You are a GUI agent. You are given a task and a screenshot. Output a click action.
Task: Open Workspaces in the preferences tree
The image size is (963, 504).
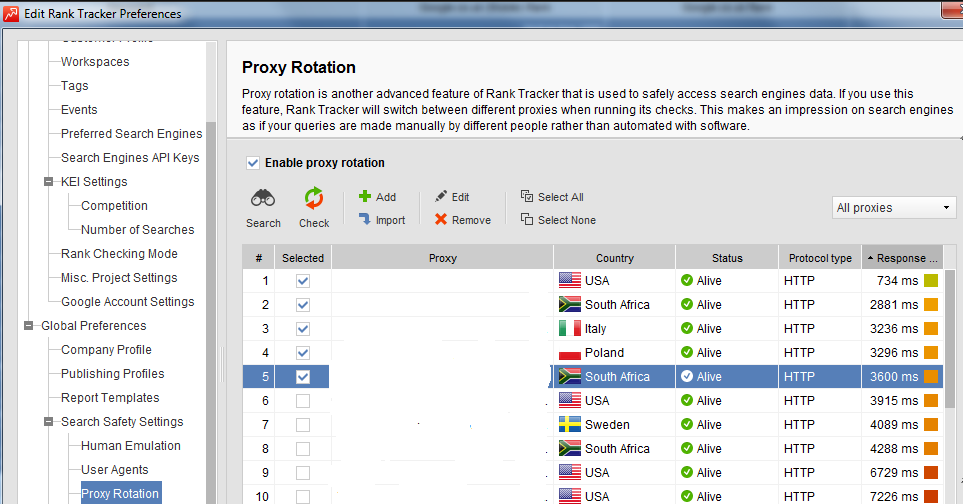pyautogui.click(x=95, y=61)
